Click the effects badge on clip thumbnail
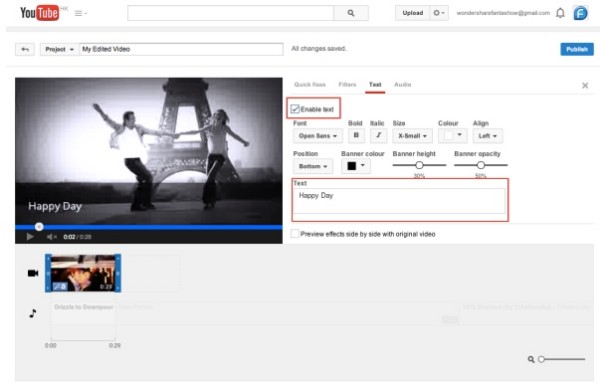The height and width of the screenshot is (385, 600). click(59, 286)
